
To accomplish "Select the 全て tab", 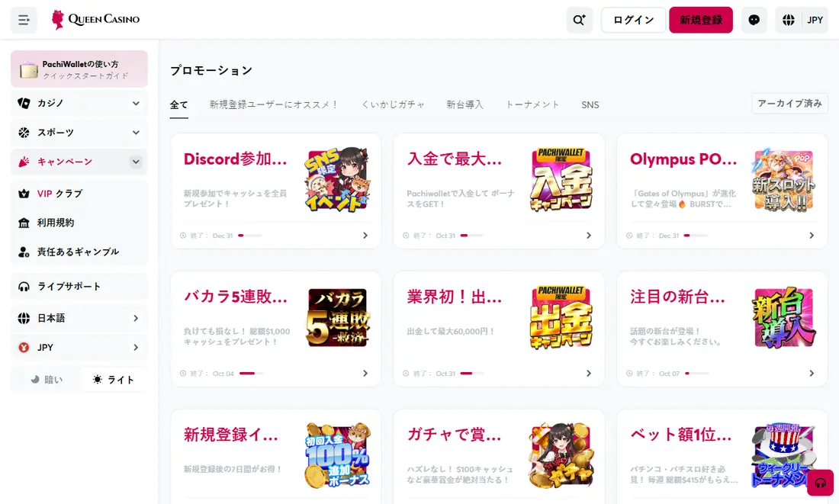I will [x=178, y=105].
